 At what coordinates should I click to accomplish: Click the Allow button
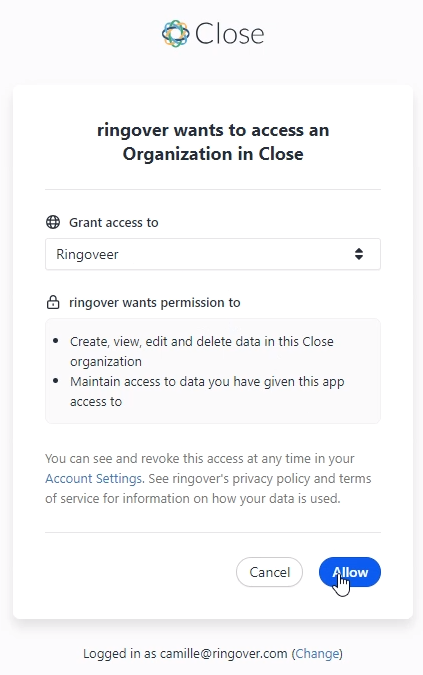pyautogui.click(x=350, y=572)
